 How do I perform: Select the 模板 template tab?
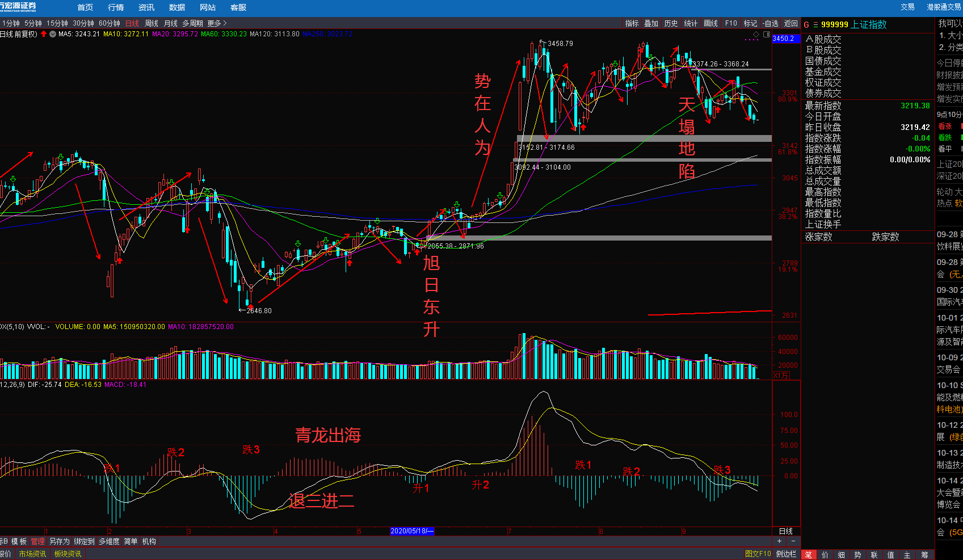click(19, 542)
